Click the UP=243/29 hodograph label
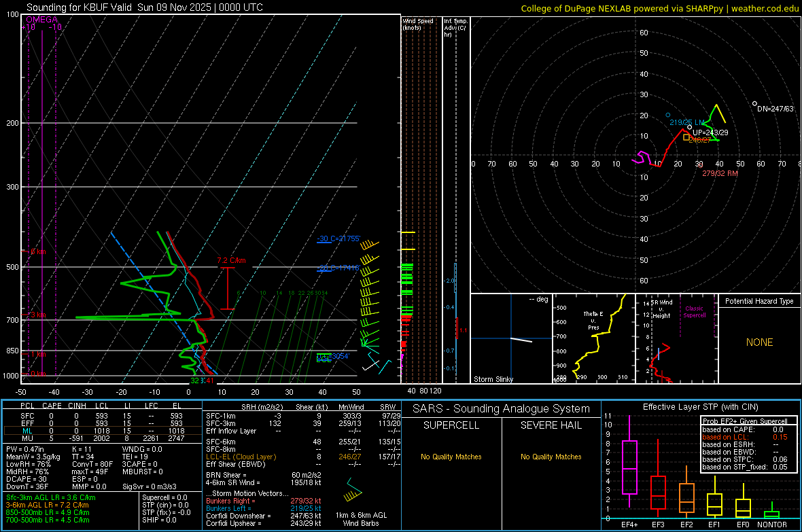802x532 pixels. 710,132
